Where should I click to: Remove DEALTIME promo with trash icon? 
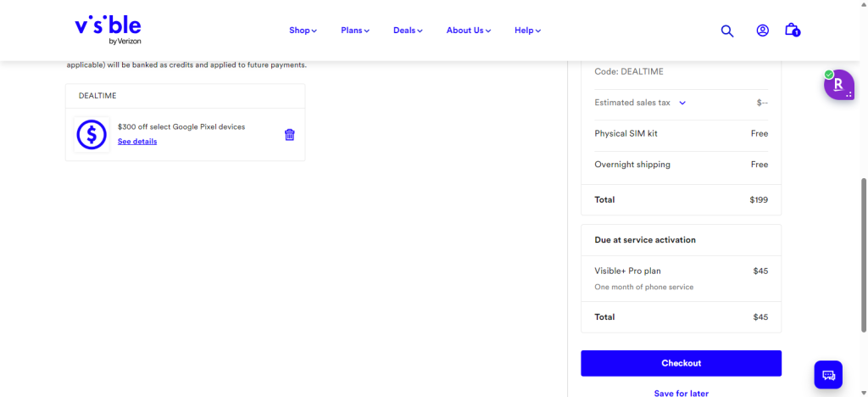[x=290, y=135]
